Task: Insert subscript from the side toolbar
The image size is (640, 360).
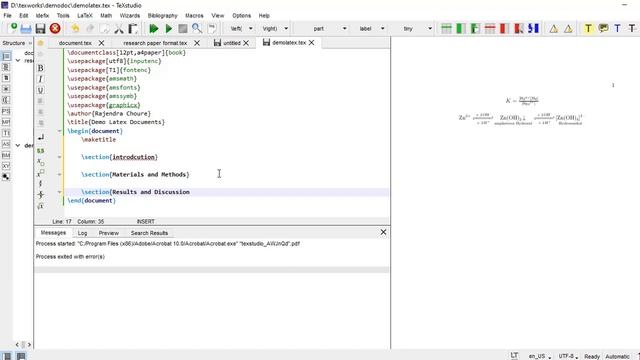Action: 40,162
